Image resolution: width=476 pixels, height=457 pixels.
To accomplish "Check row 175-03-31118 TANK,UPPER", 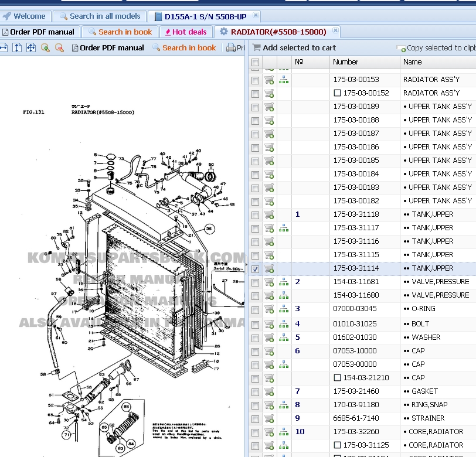I will (x=256, y=215).
